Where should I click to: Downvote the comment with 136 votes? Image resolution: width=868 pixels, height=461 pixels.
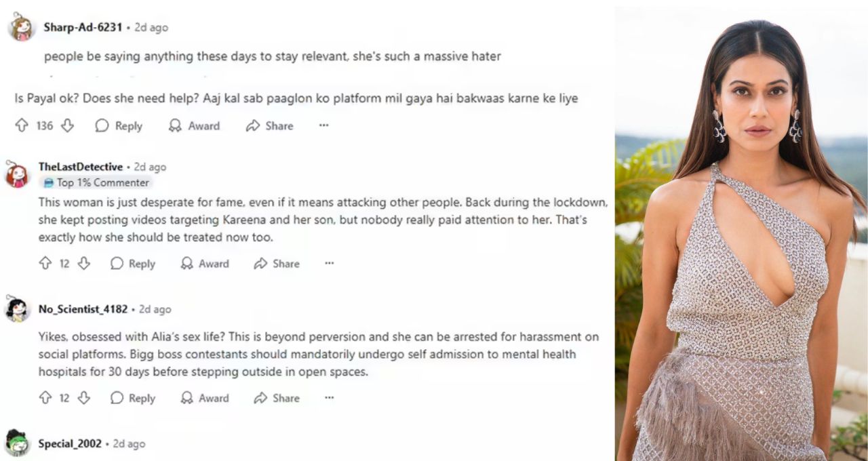[67, 125]
